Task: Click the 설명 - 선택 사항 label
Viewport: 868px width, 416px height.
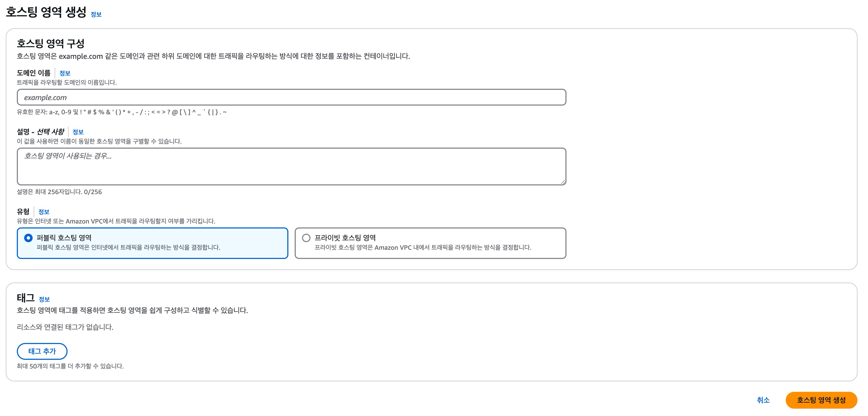Action: [x=40, y=132]
